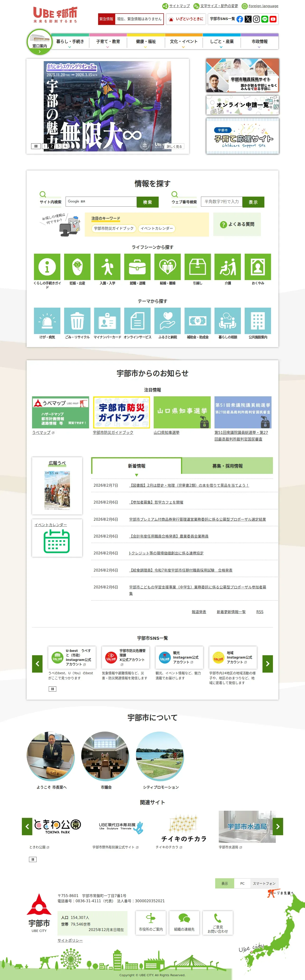Screen dimensions: 305x980
Task: Select the 妊娠・出産 life scene icon
Action: 77,267
